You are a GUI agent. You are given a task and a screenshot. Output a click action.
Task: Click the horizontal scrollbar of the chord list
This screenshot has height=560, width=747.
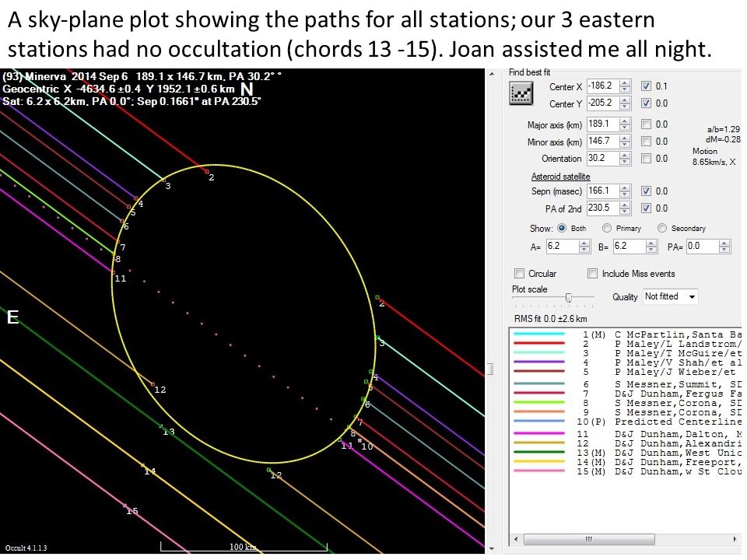[589, 539]
